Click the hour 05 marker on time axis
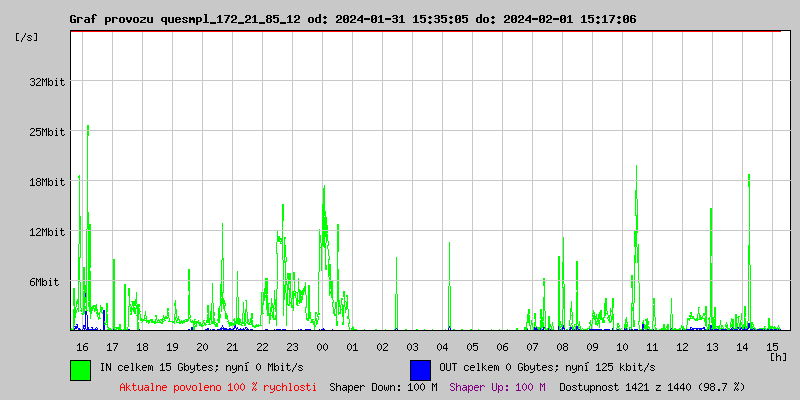The height and width of the screenshot is (400, 800). pos(472,347)
